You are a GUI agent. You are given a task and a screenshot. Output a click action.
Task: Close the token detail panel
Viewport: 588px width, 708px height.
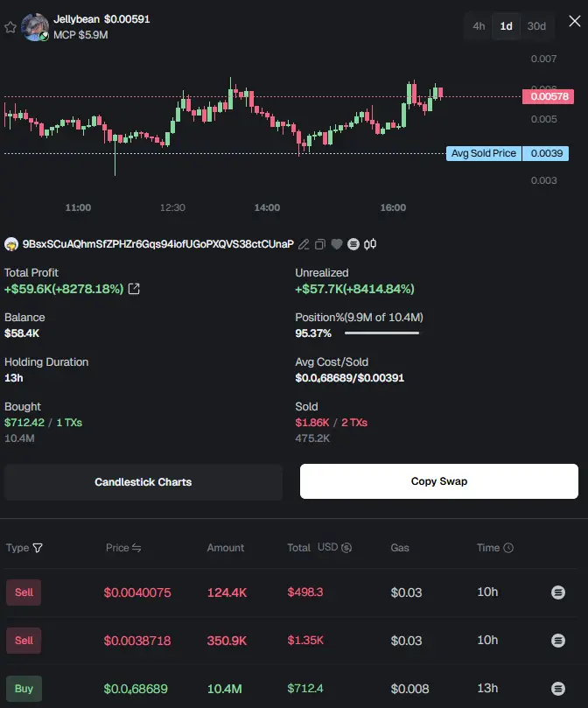pos(575,21)
